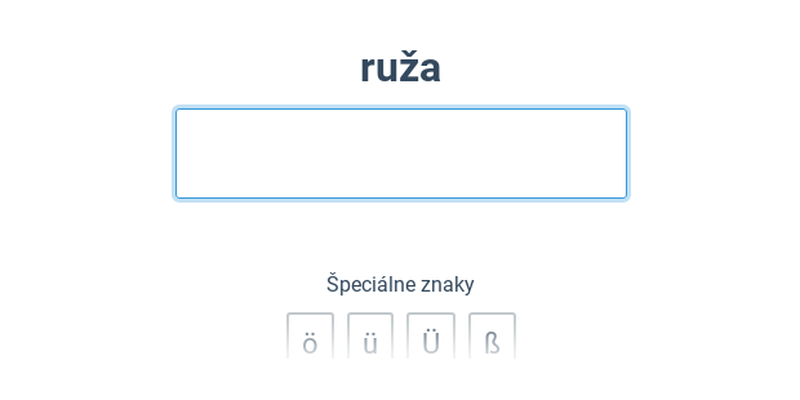Select the special characters caption text

pyautogui.click(x=400, y=285)
